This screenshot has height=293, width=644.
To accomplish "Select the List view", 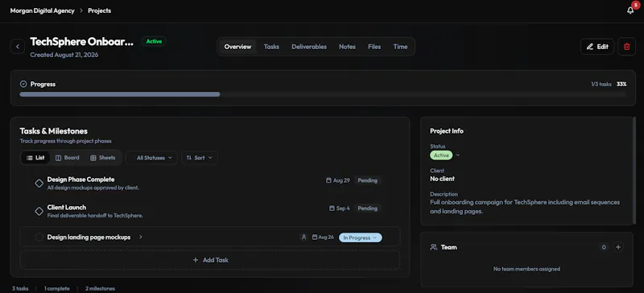I will [35, 158].
